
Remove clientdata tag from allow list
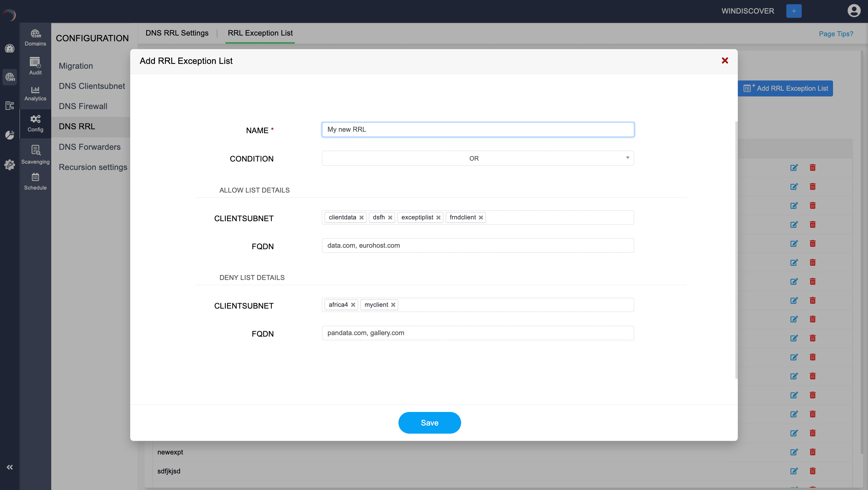coord(361,217)
